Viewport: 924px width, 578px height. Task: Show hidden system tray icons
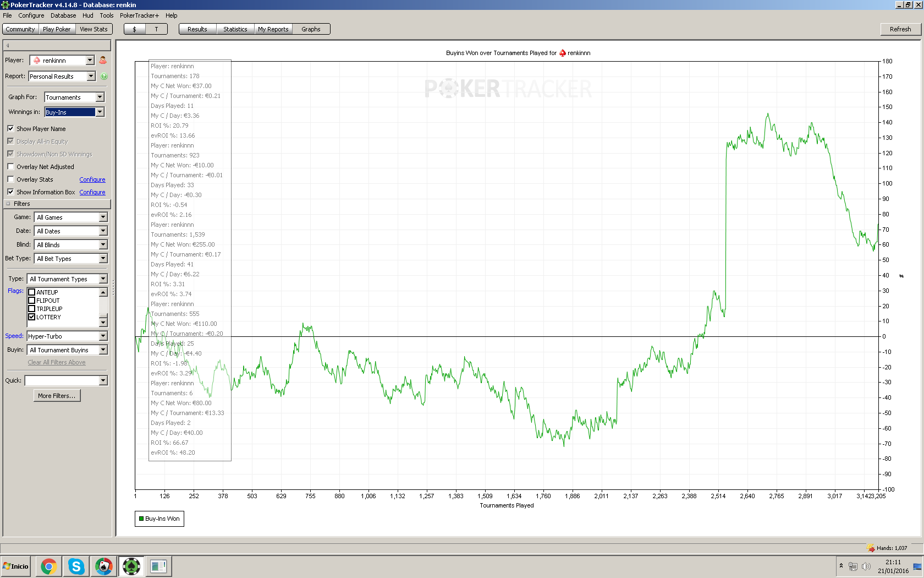point(841,566)
